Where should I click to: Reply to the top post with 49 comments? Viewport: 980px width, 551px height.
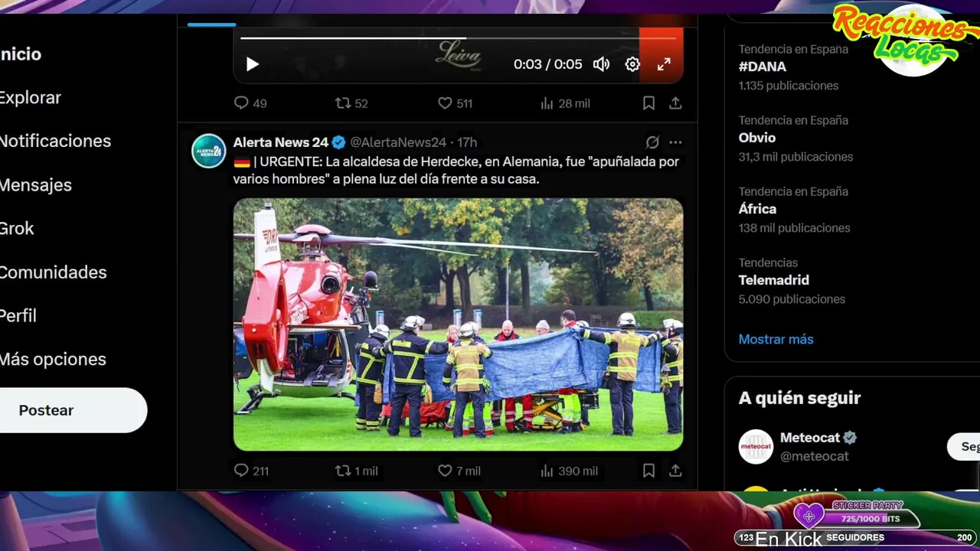250,103
